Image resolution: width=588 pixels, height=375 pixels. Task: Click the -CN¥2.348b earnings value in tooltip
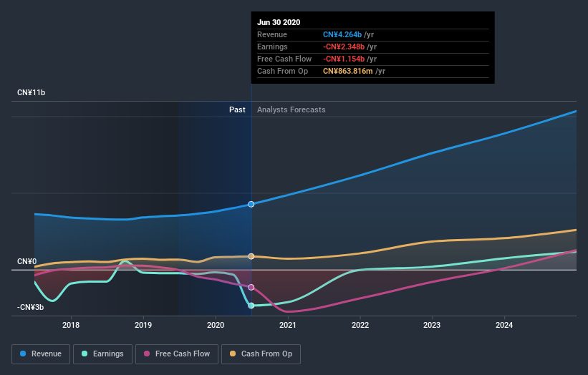tap(344, 47)
